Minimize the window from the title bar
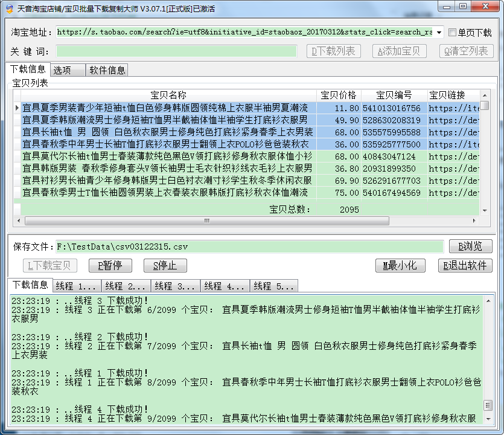This screenshot has height=435, width=504. (x=447, y=6)
